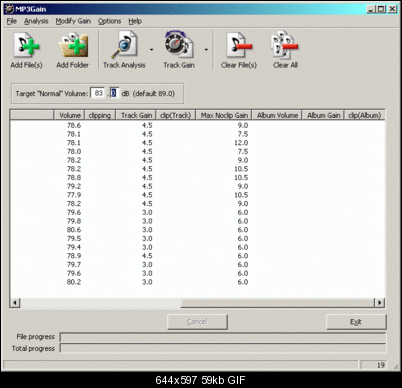Click the Clear File(s) toolbar icon
Image resolution: width=402 pixels, height=388 pixels.
coord(239,50)
